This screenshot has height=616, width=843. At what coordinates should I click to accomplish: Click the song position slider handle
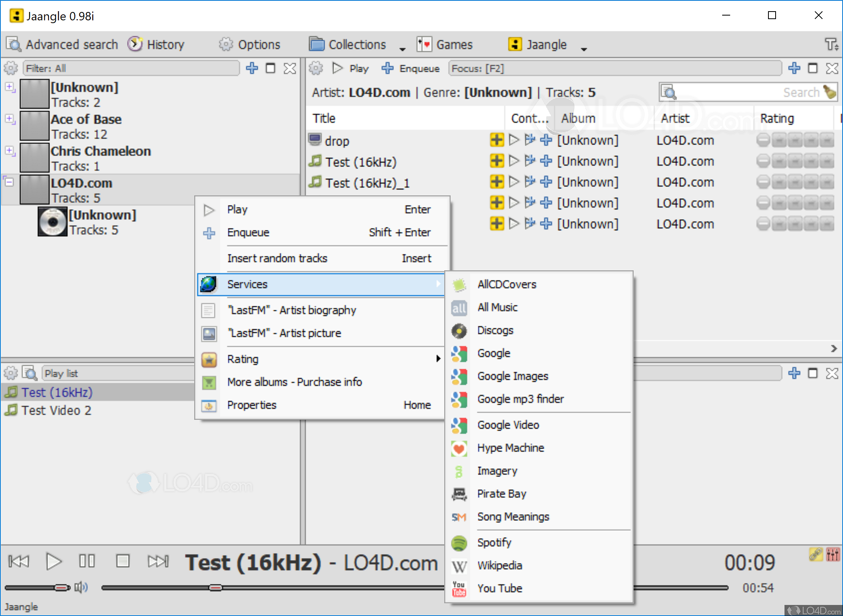(215, 588)
